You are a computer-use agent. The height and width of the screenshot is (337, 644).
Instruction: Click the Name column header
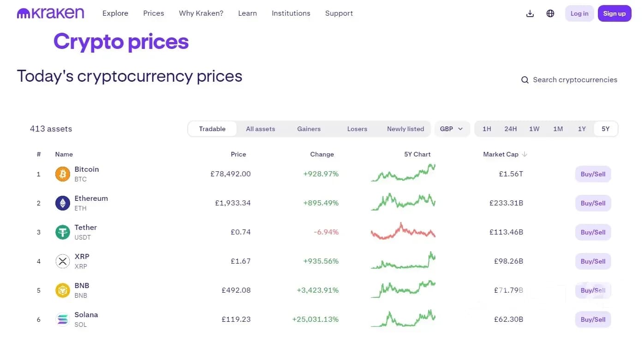[64, 154]
